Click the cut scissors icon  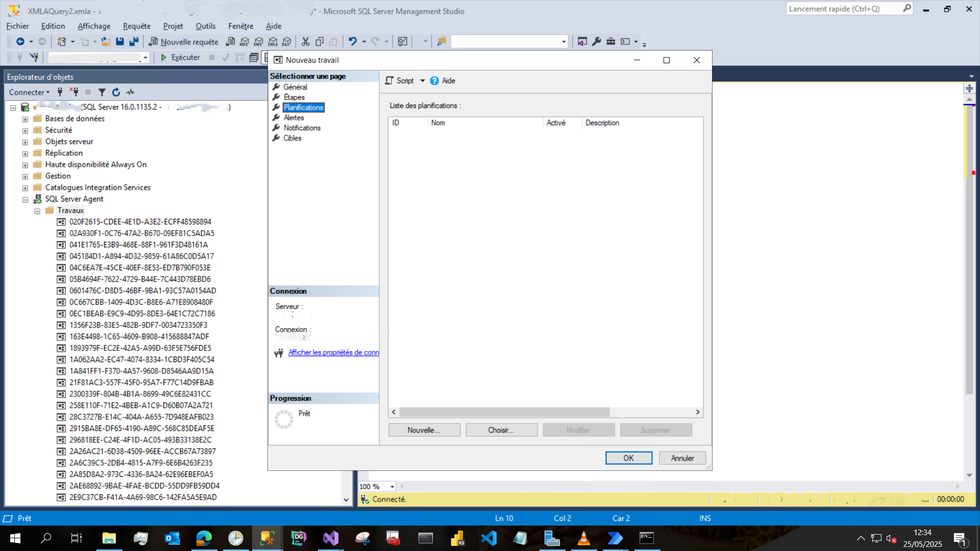306,42
